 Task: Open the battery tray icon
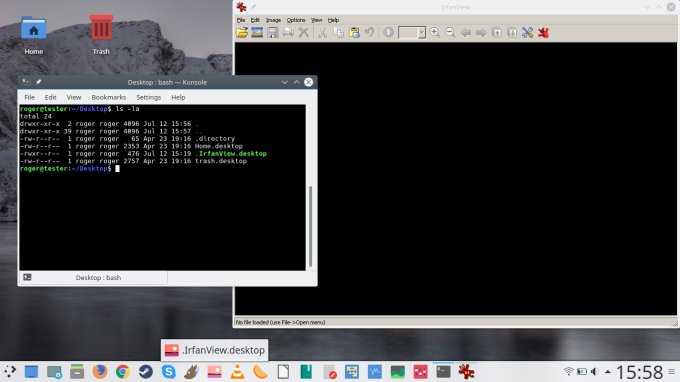582,372
